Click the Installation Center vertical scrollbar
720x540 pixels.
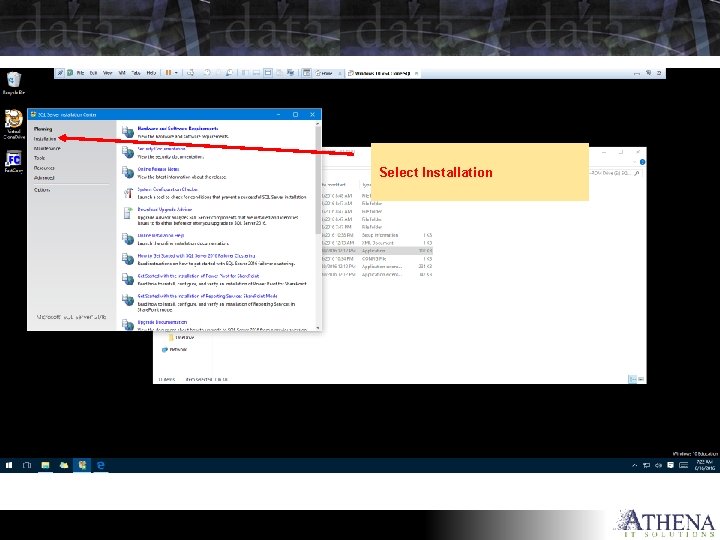318,179
